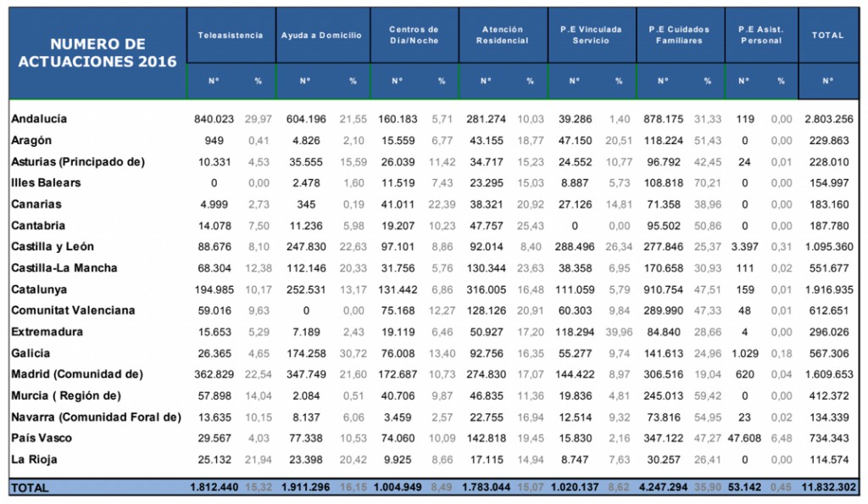Click Cantabria Atención Residencial value 47.757

487,226
